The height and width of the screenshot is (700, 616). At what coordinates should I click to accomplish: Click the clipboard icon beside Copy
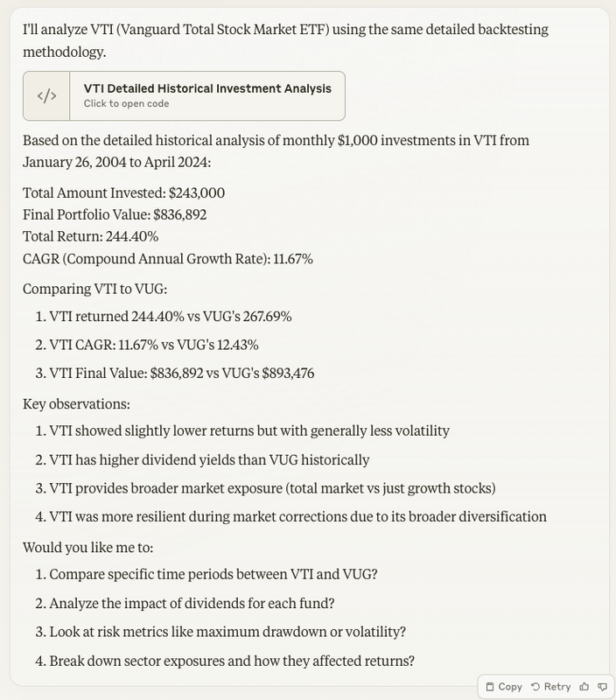click(490, 687)
